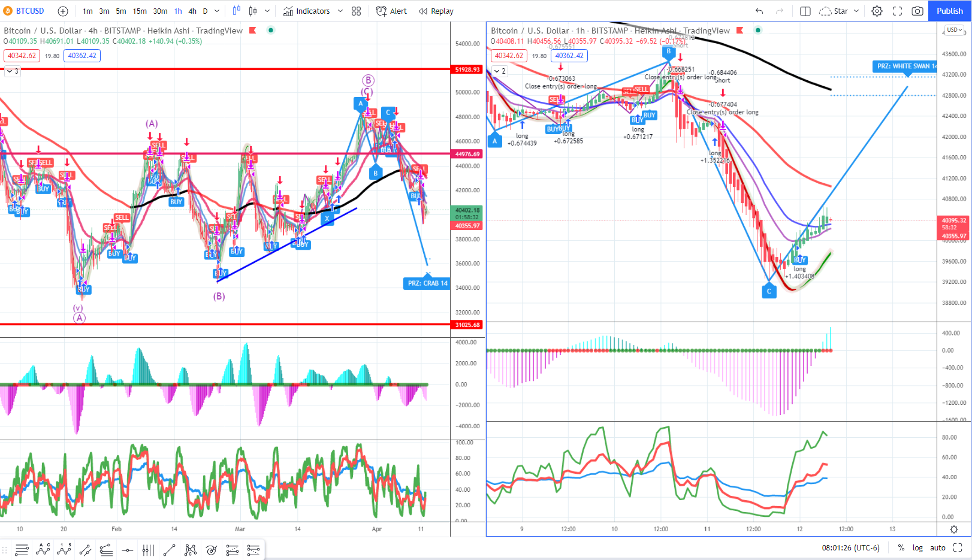Open the Indicators dialog
This screenshot has width=972, height=560.
click(307, 11)
